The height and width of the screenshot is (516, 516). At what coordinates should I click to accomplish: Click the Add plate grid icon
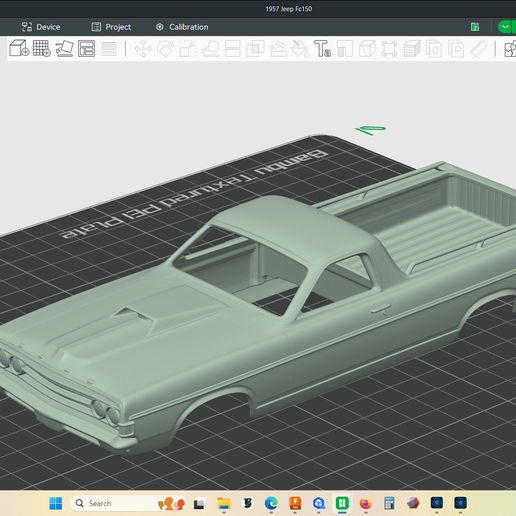coord(42,49)
